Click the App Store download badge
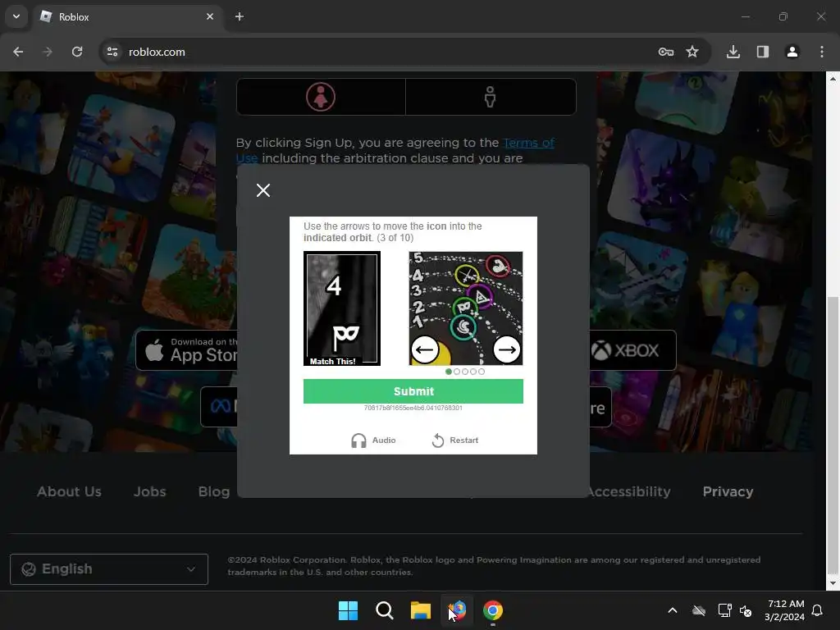This screenshot has height=630, width=840. click(x=186, y=350)
